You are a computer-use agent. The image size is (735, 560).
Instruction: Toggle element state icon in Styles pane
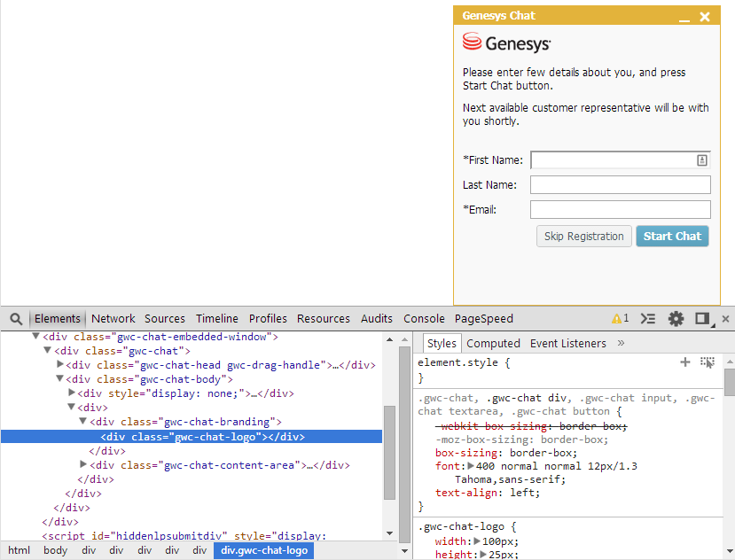(x=707, y=362)
